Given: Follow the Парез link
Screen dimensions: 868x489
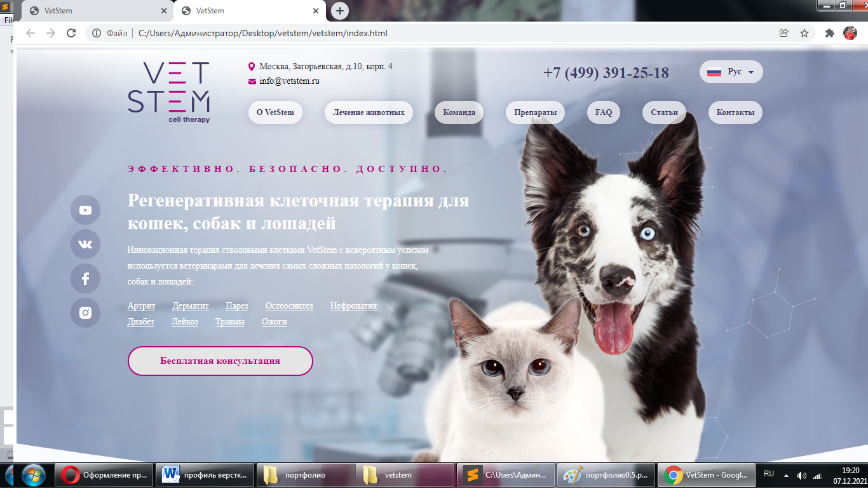Looking at the screenshot, I should pos(237,306).
